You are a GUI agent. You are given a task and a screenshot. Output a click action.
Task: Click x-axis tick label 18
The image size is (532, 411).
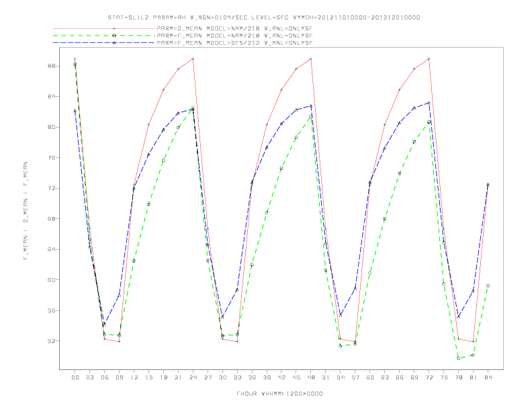click(x=163, y=377)
